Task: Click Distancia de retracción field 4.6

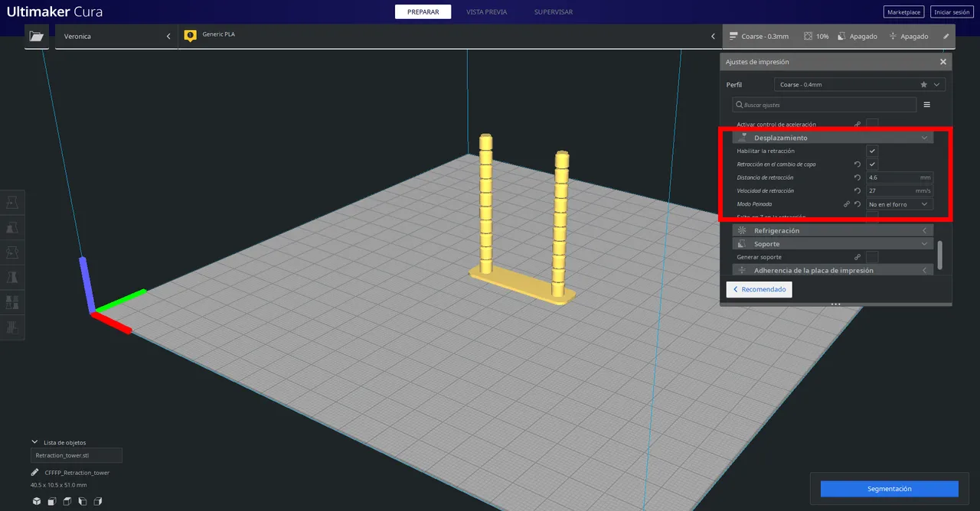Action: coord(900,177)
